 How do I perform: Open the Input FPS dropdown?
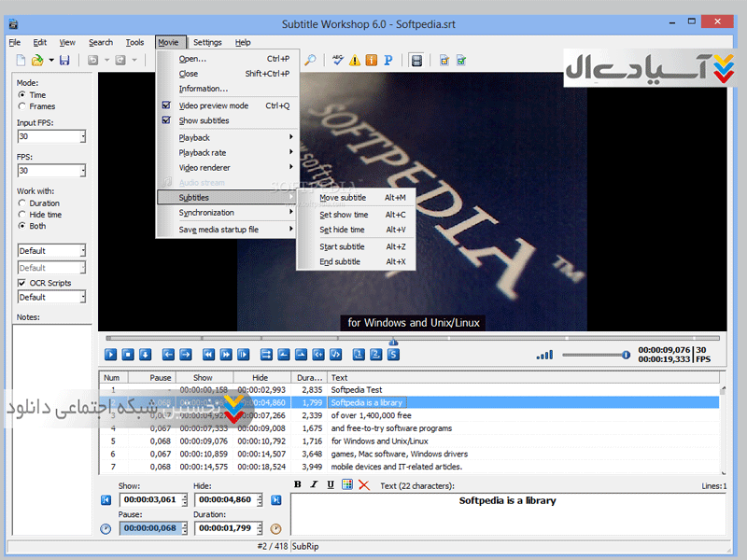[x=82, y=137]
